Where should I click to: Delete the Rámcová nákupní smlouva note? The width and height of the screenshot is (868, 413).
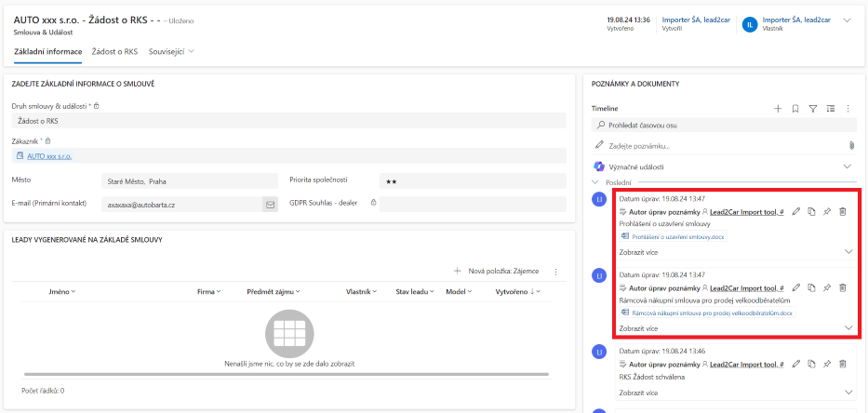[842, 288]
